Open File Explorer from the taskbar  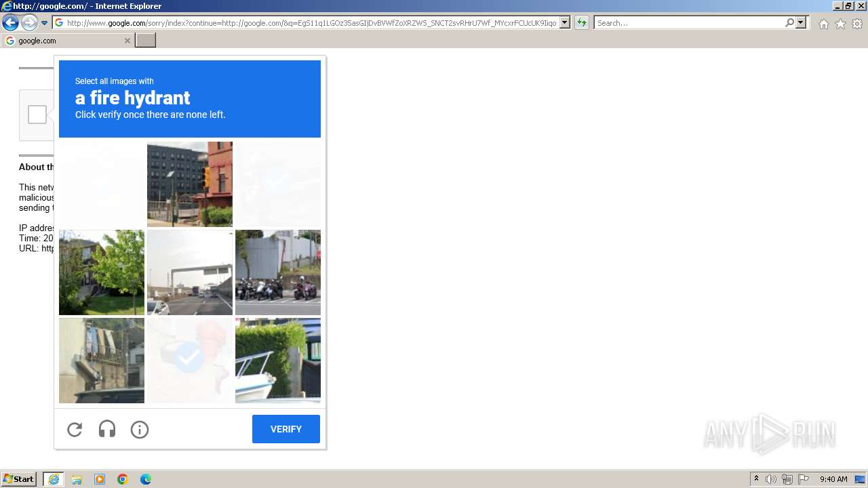pyautogui.click(x=77, y=479)
